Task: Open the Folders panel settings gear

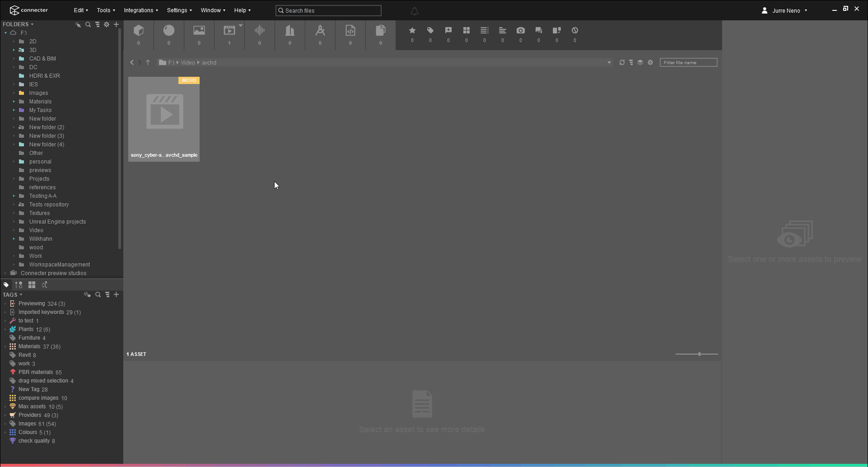Action: (107, 25)
